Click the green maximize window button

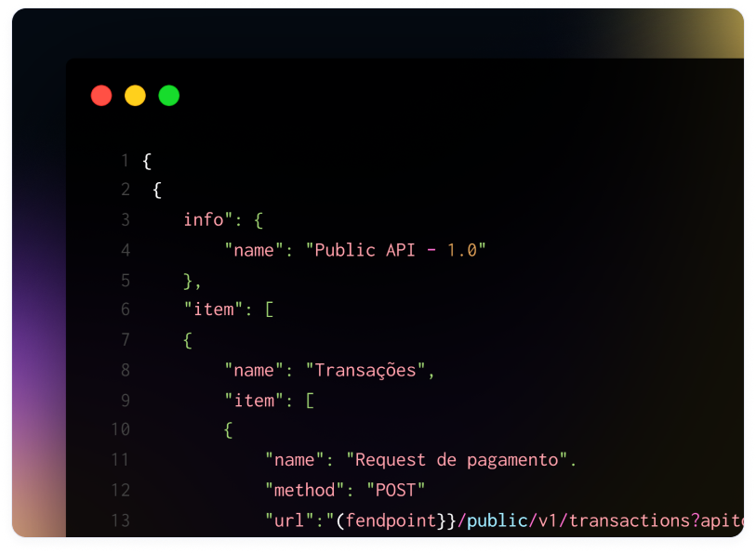(168, 96)
